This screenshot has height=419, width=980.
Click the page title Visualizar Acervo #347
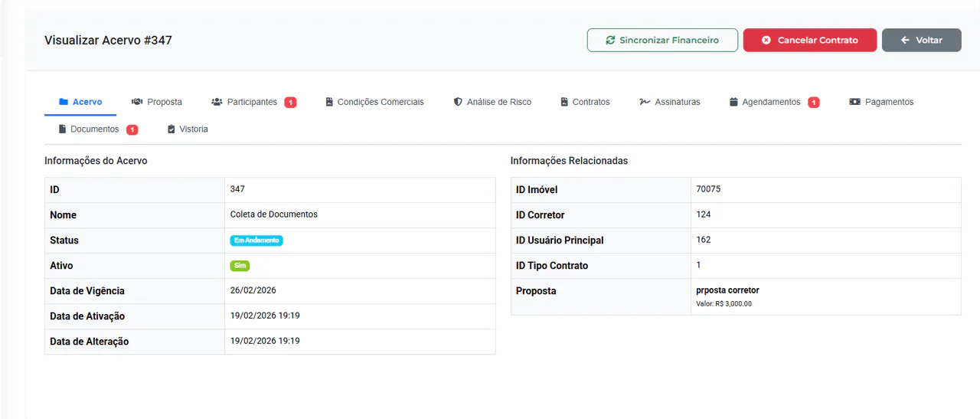click(108, 40)
